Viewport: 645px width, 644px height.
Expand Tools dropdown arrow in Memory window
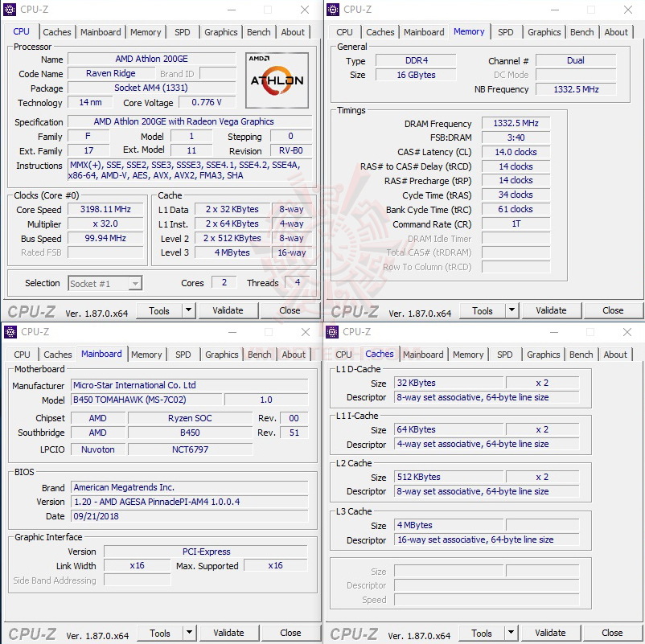(x=511, y=310)
